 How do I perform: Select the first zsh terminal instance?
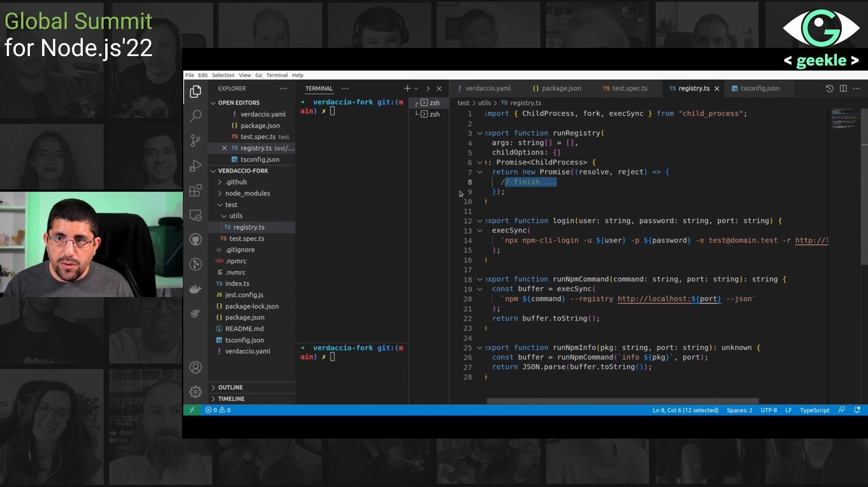click(x=430, y=103)
